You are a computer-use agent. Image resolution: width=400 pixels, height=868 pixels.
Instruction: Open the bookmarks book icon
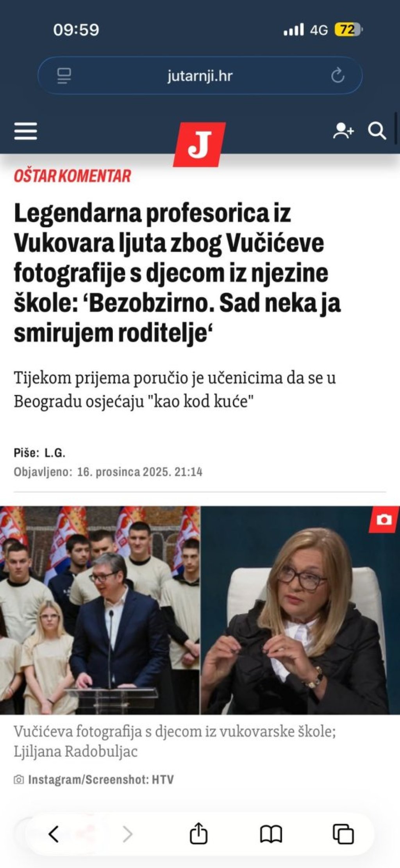click(271, 834)
